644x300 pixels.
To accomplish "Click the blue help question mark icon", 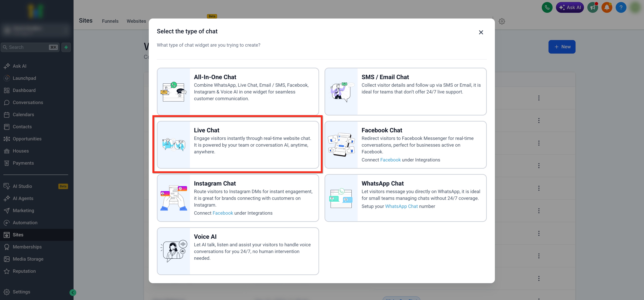I will (x=621, y=7).
